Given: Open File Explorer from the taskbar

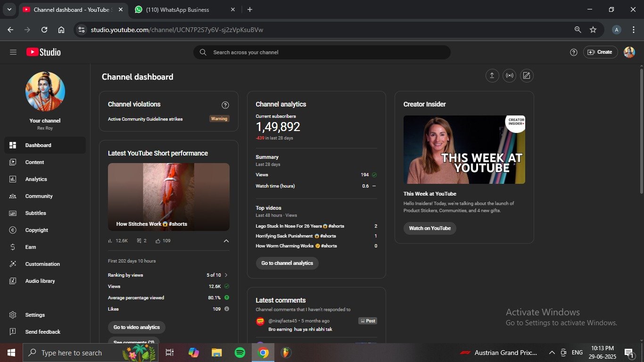Looking at the screenshot, I should [216, 353].
